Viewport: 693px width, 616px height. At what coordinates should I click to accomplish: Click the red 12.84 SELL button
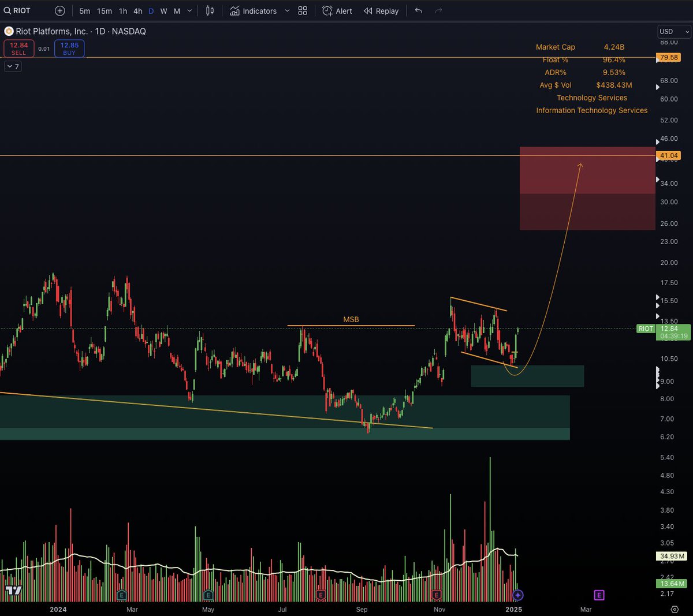tap(19, 48)
